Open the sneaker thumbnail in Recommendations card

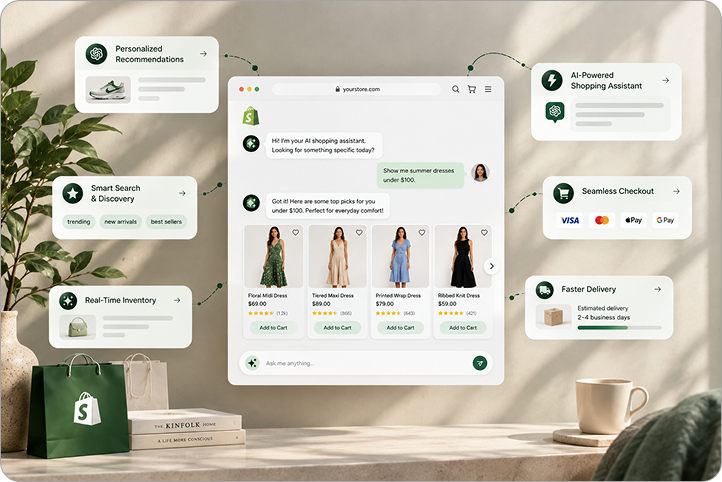tap(108, 89)
